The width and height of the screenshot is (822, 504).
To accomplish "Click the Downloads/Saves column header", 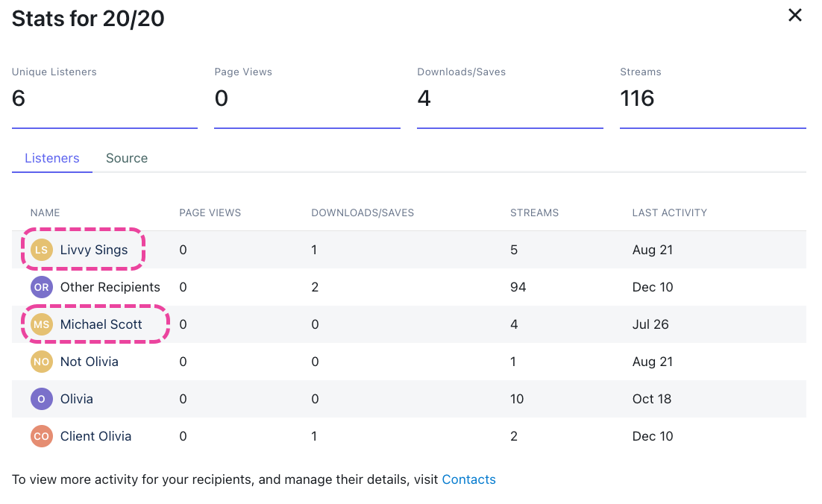I will pos(363,212).
